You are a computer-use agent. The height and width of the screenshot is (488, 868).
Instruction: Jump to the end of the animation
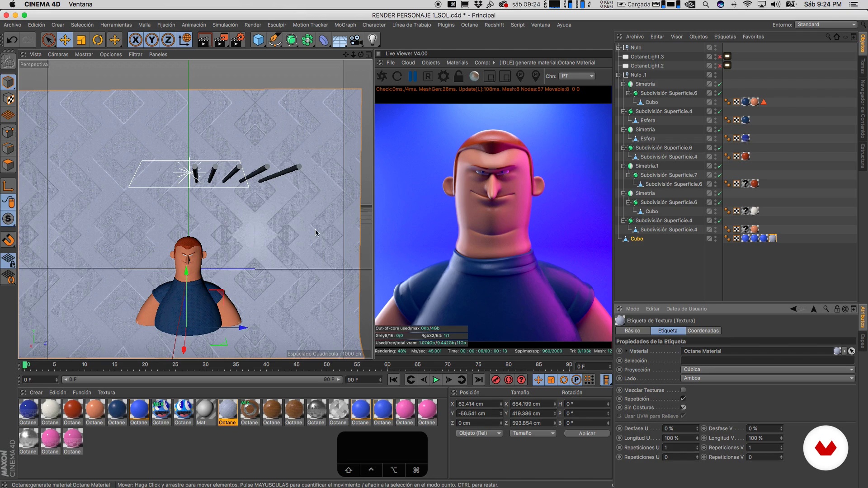point(479,380)
